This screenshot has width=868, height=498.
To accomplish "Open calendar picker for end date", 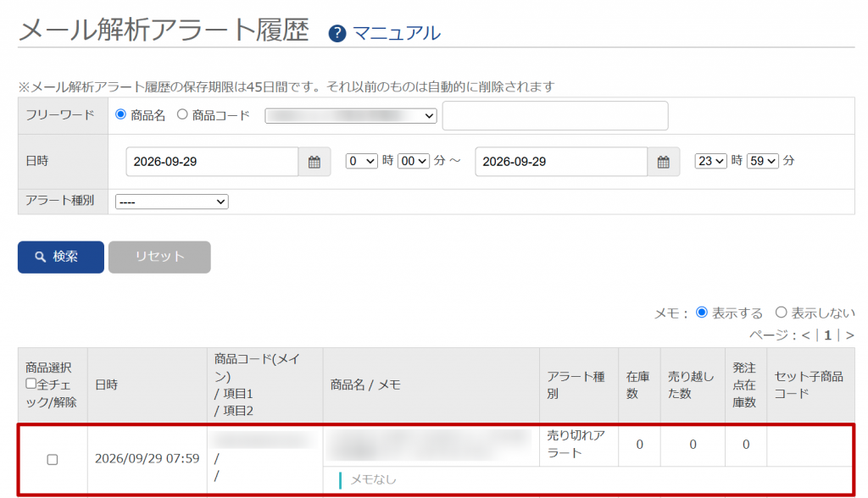I will (x=663, y=162).
